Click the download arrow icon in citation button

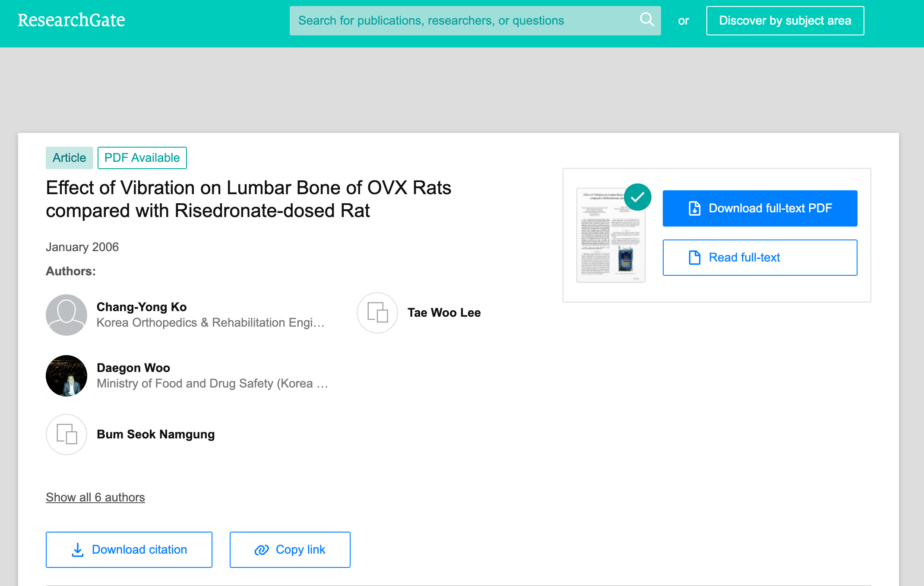pos(78,549)
